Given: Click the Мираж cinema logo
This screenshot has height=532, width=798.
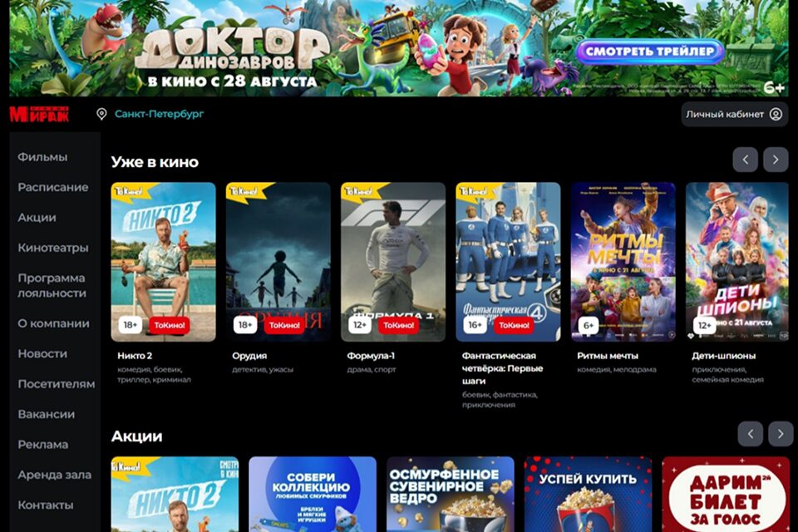Looking at the screenshot, I should point(39,114).
